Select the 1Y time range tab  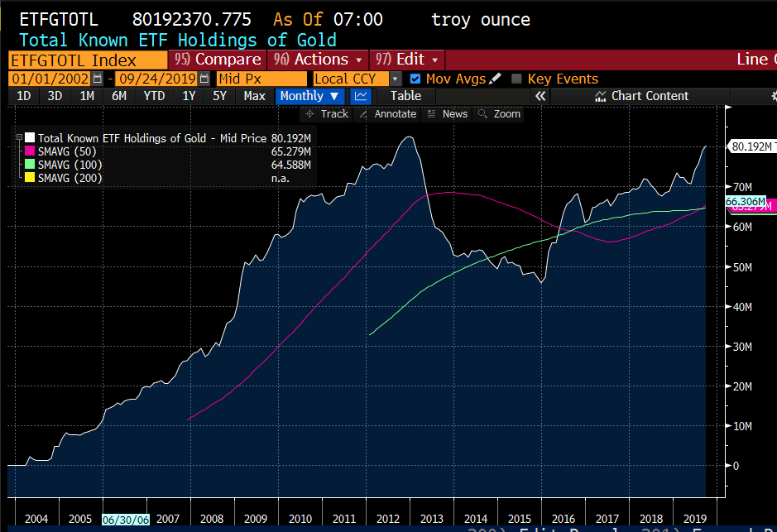[189, 96]
